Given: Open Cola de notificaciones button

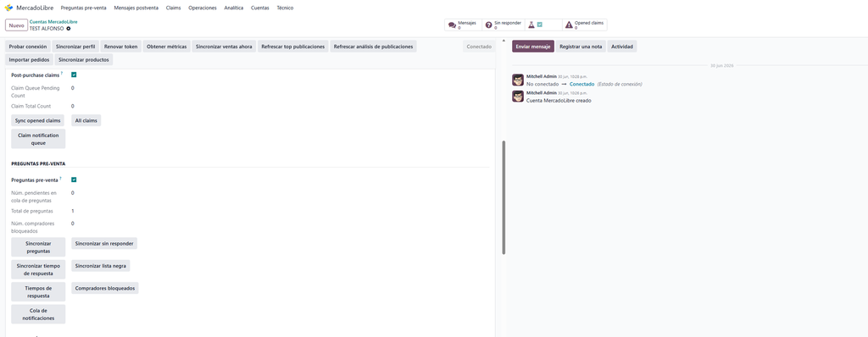Looking at the screenshot, I should point(38,314).
